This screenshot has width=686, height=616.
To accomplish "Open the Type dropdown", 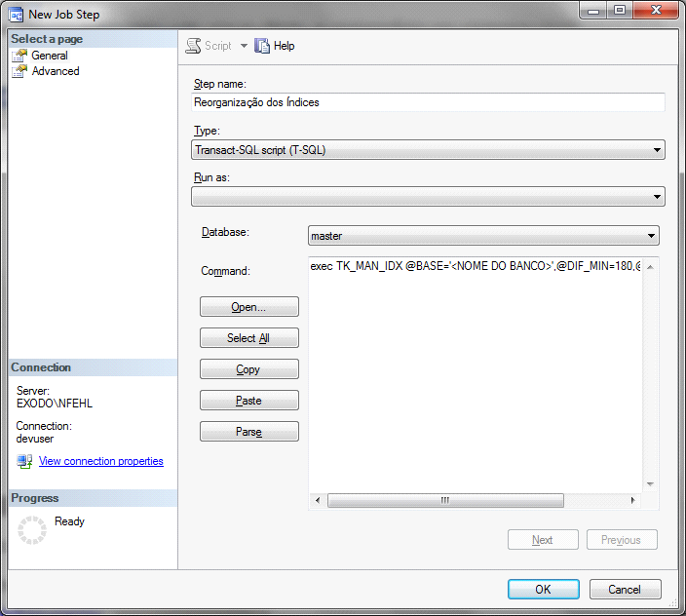I will (428, 150).
